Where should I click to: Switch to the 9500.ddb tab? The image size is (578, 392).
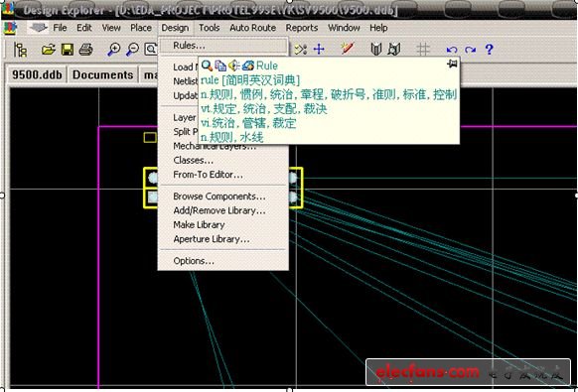[x=37, y=74]
